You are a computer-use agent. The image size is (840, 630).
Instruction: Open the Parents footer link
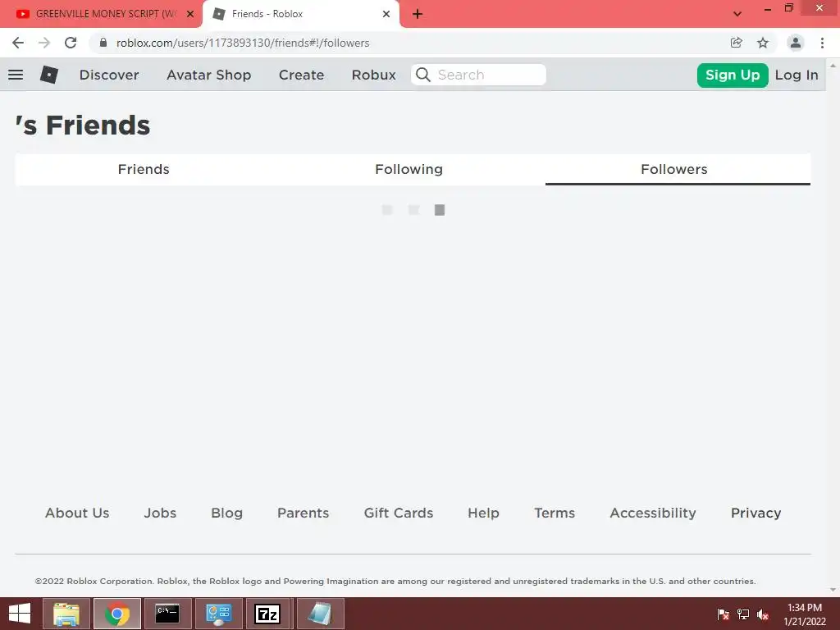pos(303,513)
